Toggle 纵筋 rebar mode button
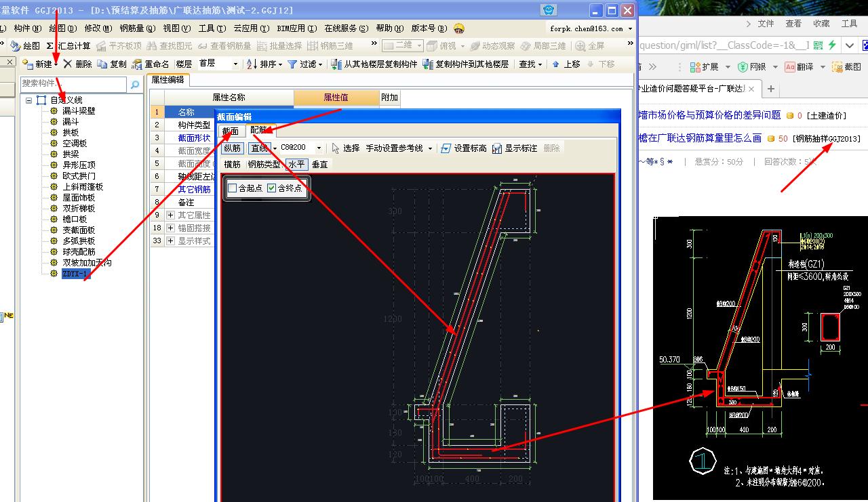The width and height of the screenshot is (868, 502). 233,148
